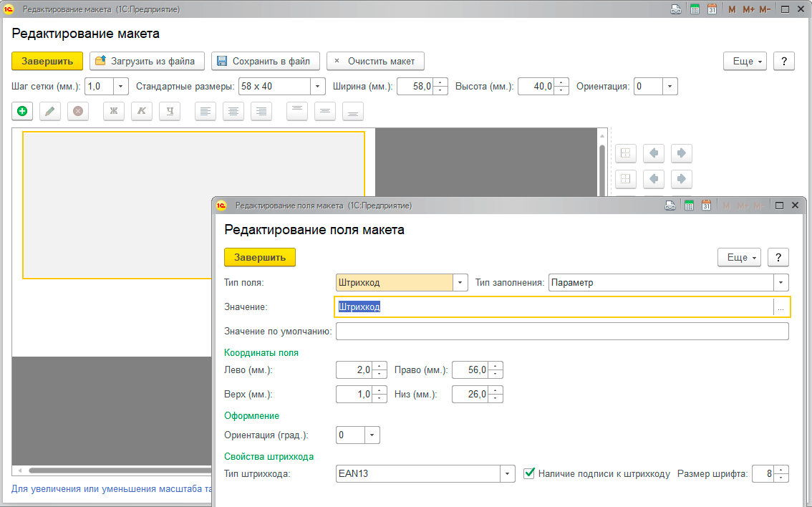This screenshot has width=812, height=507.
Task: Open the Еще menu in field editor
Action: (x=738, y=257)
